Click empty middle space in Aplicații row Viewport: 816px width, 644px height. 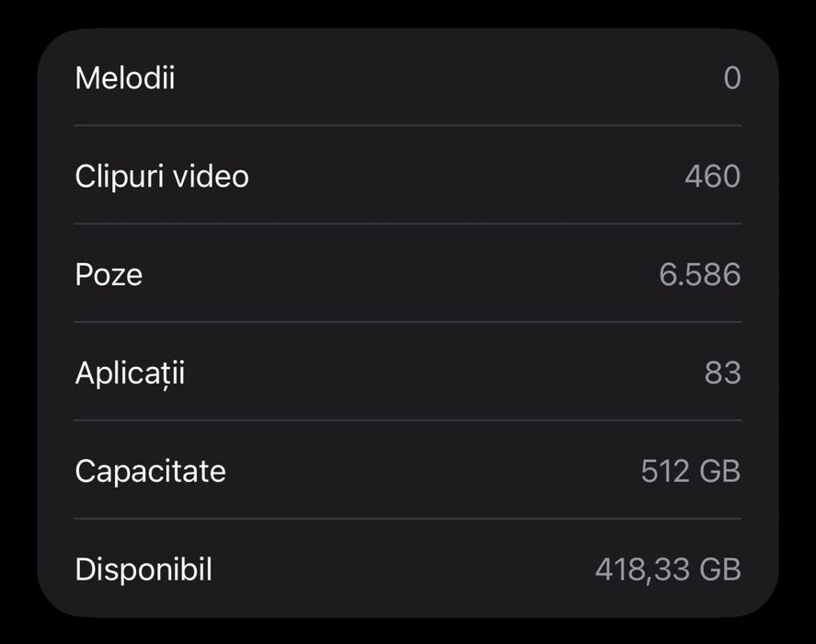click(432, 373)
